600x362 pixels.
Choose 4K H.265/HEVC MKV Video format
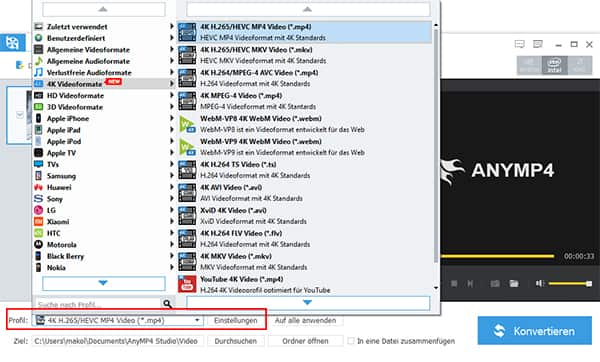pos(305,55)
